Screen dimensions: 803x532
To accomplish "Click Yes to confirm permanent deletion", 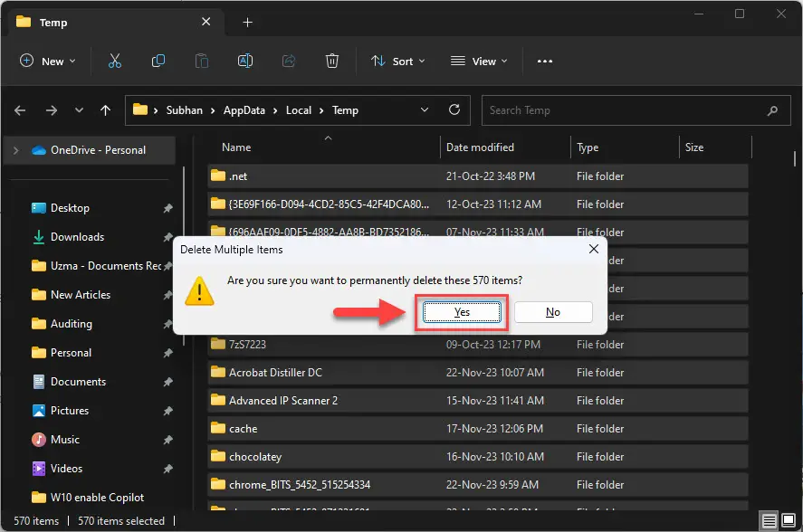I will pyautogui.click(x=462, y=311).
